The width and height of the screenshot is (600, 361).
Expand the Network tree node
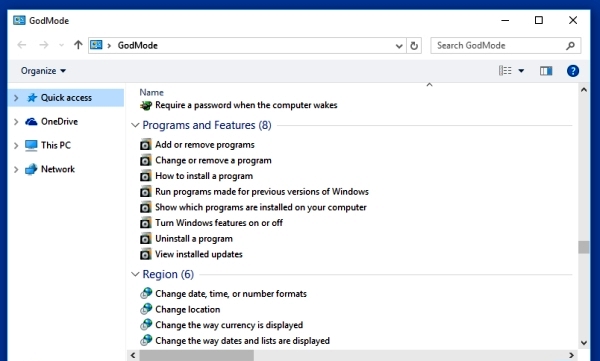point(16,169)
